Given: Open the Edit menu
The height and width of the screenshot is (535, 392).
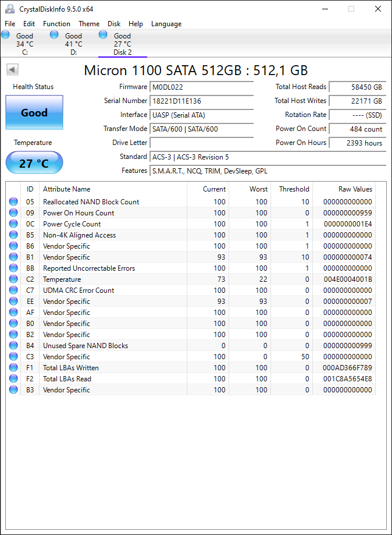Looking at the screenshot, I should [29, 23].
